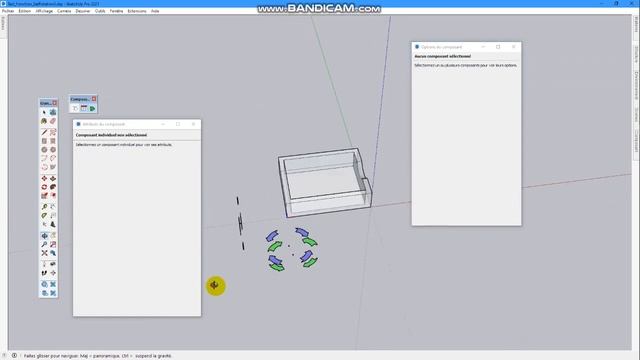Activate the Move tool
This screenshot has height=360, width=640.
[x=44, y=179]
